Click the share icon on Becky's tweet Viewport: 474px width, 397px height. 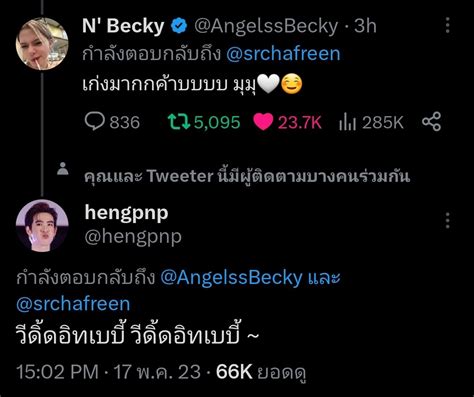[431, 121]
